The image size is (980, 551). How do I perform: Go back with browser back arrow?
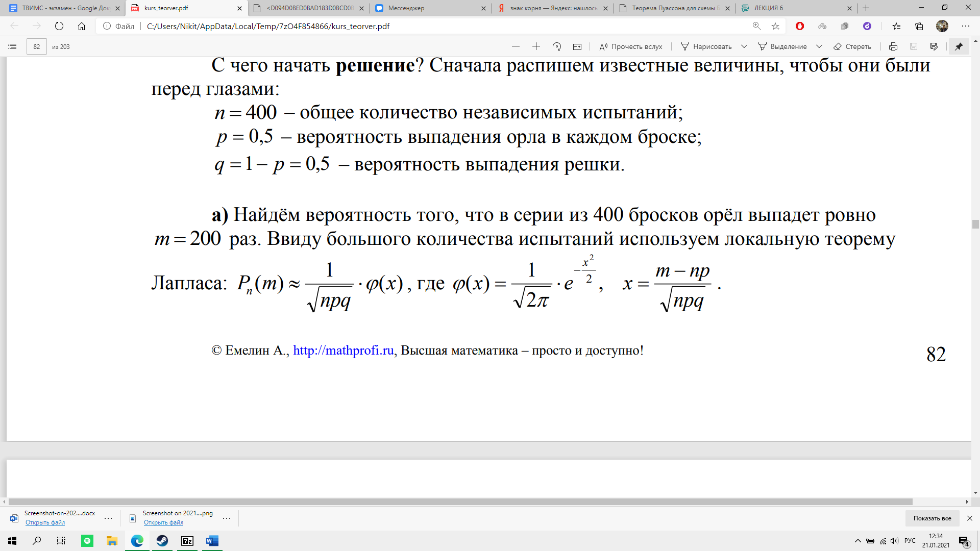click(x=14, y=26)
